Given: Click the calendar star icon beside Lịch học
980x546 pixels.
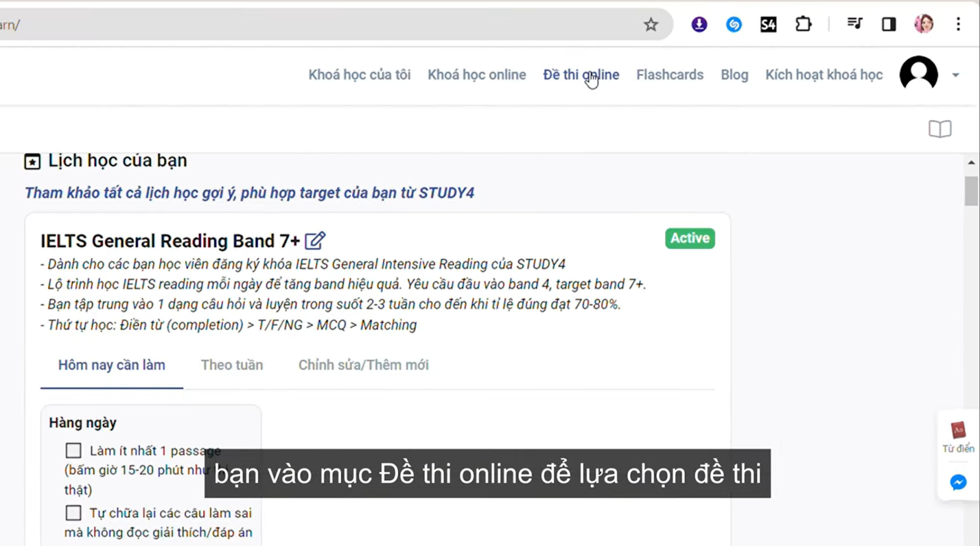Looking at the screenshot, I should pos(32,161).
